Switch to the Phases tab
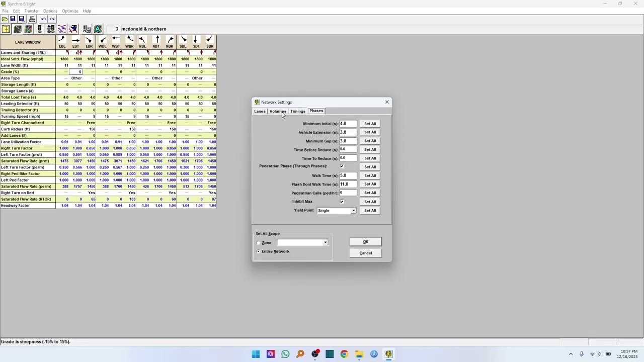644x362 pixels. click(x=316, y=111)
